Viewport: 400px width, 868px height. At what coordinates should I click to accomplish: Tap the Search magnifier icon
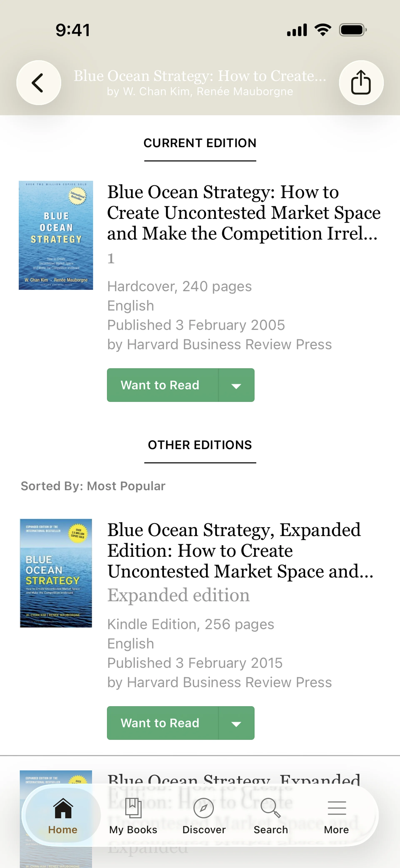[270, 808]
